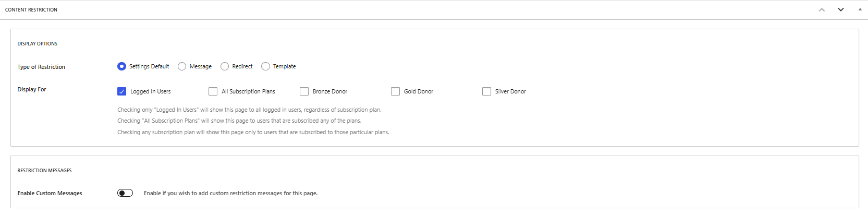Toggle Enable Custom Messages switch
This screenshot has height=214, width=868.
pos(125,193)
